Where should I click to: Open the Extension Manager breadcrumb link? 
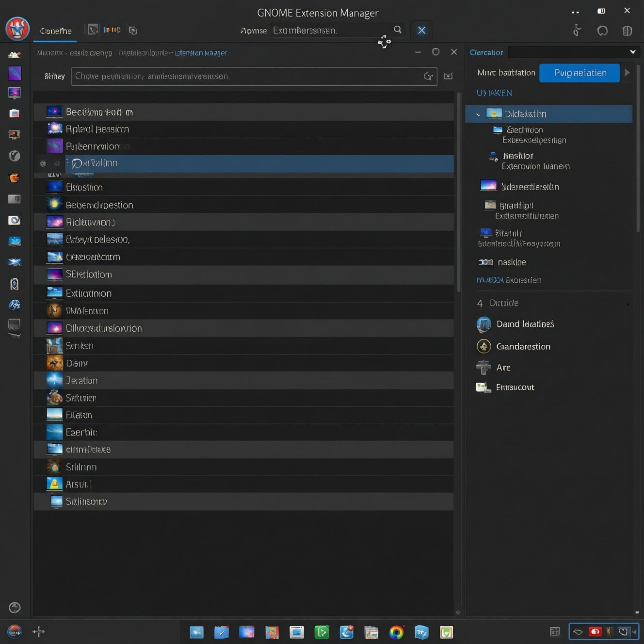pos(201,53)
